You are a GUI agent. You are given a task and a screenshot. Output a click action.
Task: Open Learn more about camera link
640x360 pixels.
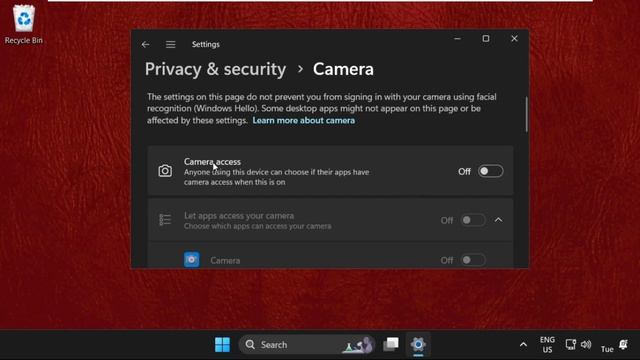pyautogui.click(x=303, y=120)
